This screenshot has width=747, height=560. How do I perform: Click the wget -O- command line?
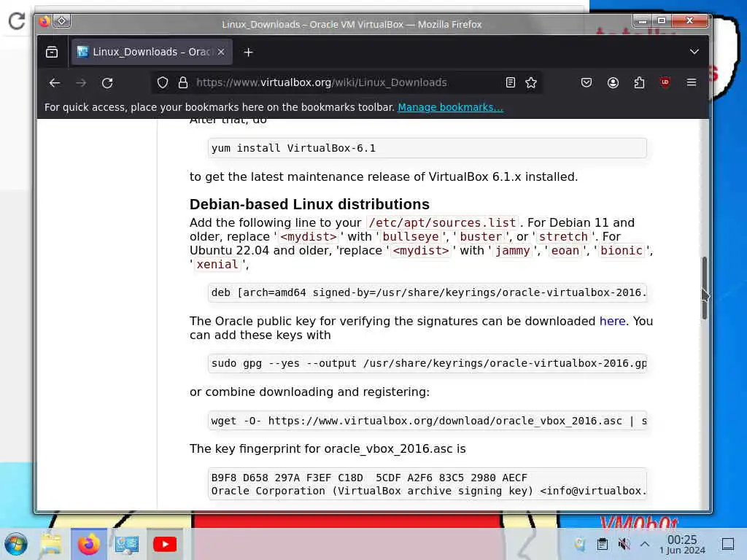point(427,421)
